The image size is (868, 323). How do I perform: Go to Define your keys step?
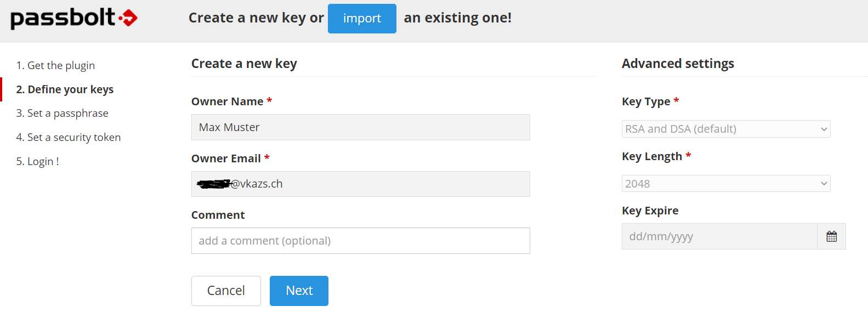click(x=65, y=89)
